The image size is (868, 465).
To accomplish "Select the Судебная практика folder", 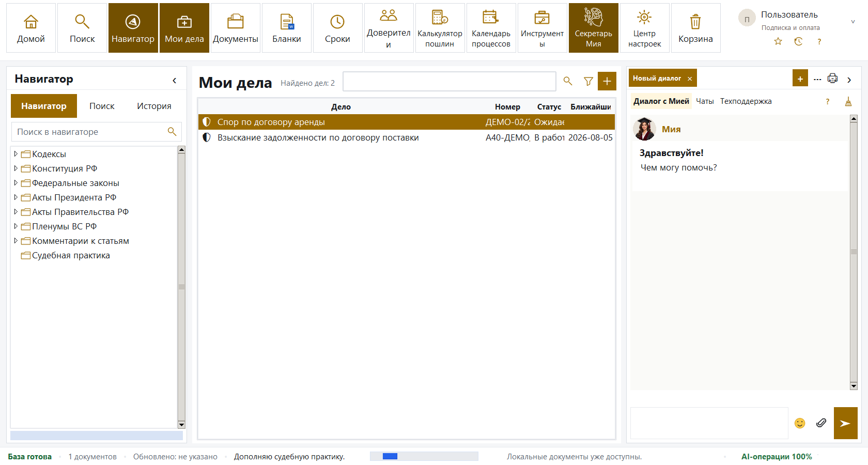I will (x=65, y=255).
